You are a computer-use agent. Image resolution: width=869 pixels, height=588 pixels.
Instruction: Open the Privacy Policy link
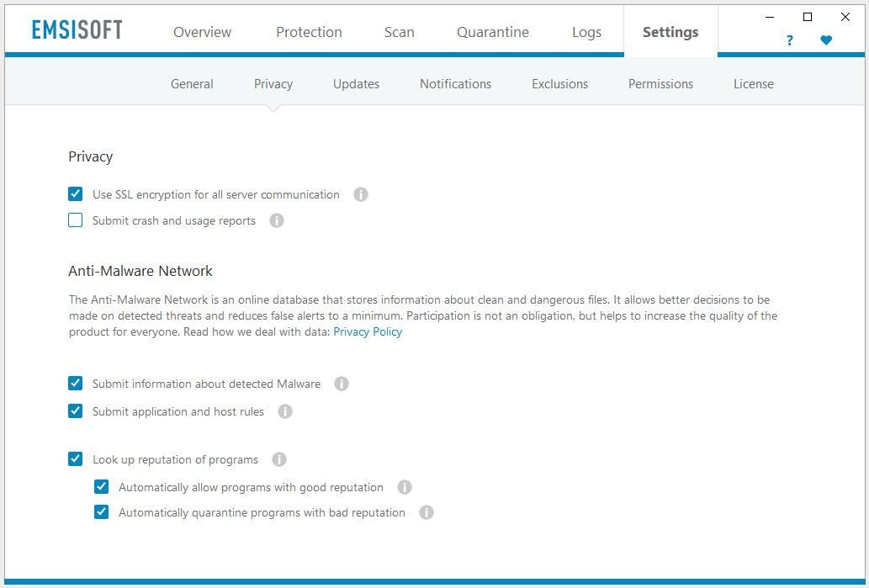(368, 331)
